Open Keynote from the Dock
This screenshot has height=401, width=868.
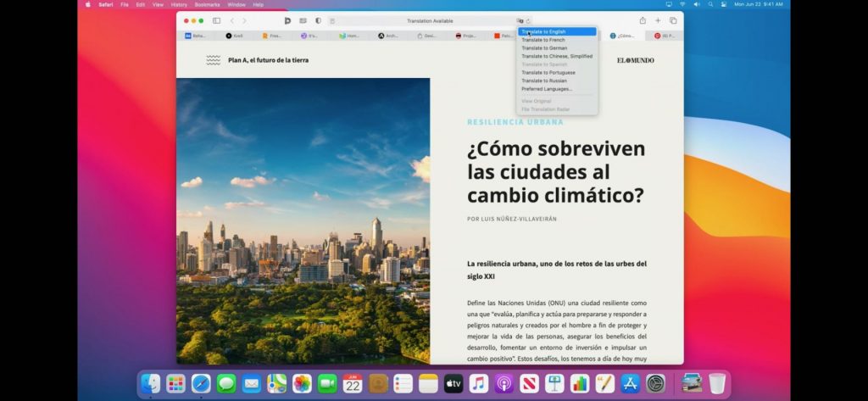[554, 383]
